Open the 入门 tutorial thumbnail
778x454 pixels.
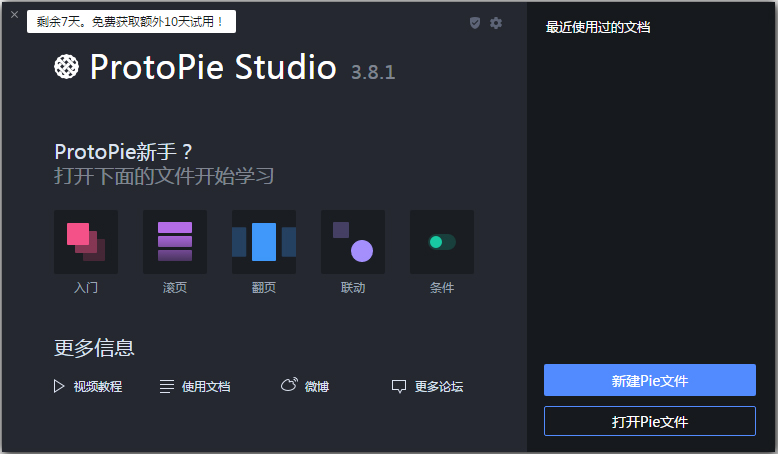point(86,242)
